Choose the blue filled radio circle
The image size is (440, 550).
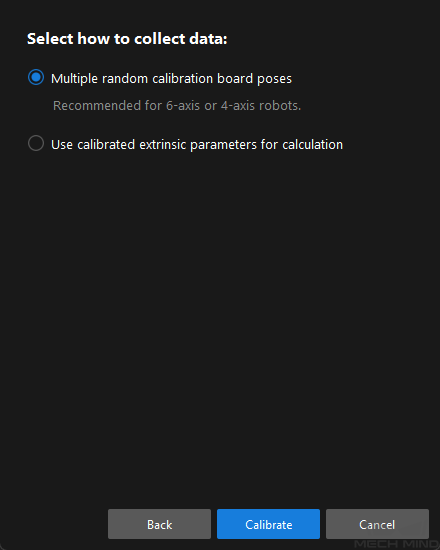36,77
